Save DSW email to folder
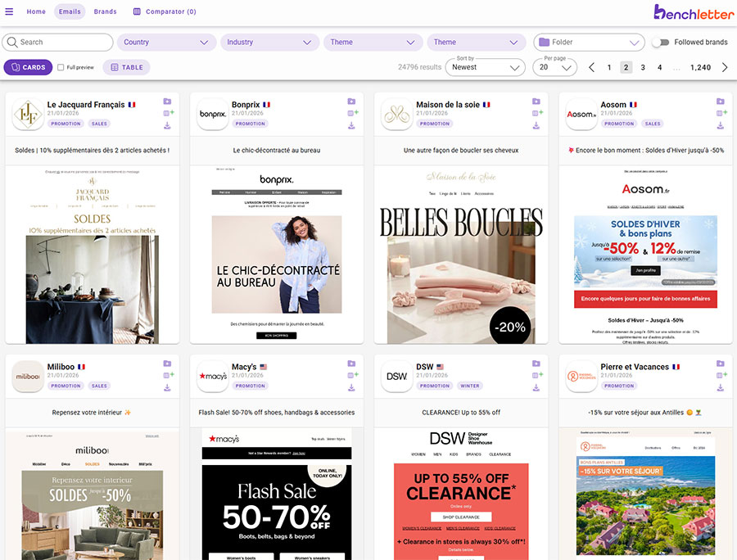 (536, 364)
